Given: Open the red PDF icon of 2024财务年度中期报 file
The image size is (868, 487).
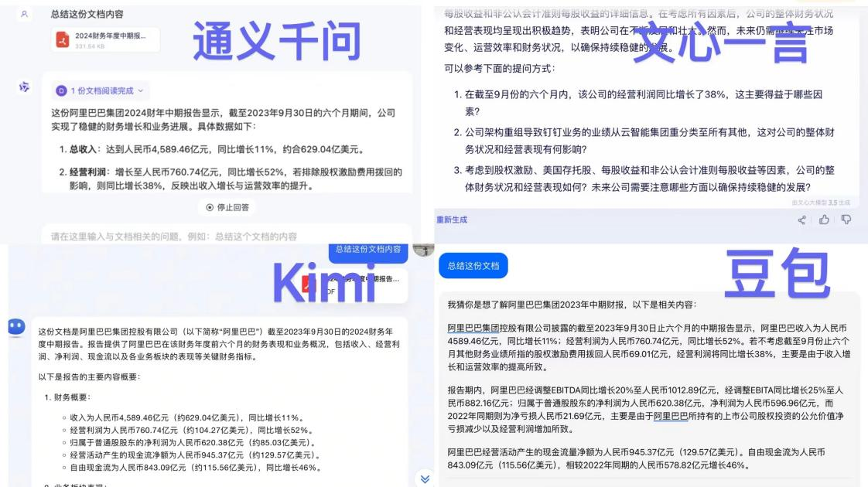Looking at the screenshot, I should 63,39.
